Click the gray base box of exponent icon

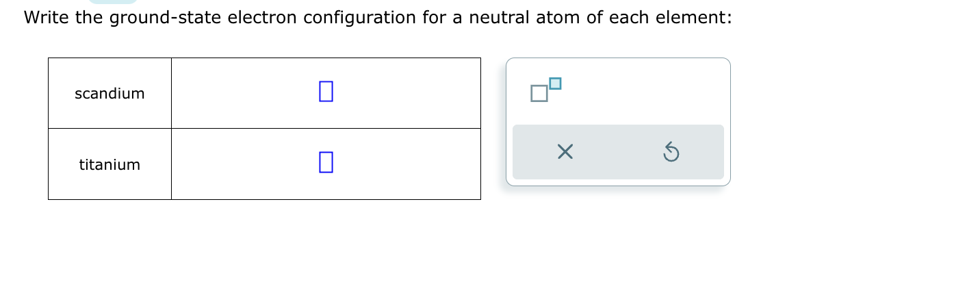(539, 93)
